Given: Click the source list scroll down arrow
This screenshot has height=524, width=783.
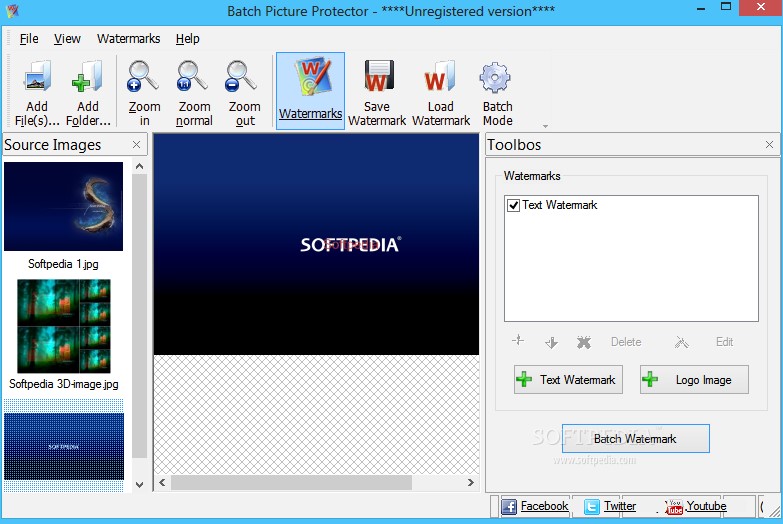Looking at the screenshot, I should [139, 485].
